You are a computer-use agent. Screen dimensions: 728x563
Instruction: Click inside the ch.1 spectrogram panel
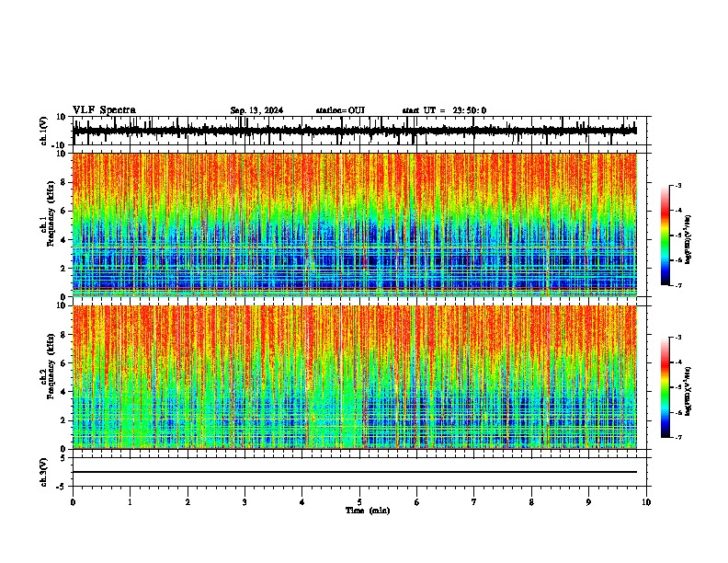coord(354,224)
